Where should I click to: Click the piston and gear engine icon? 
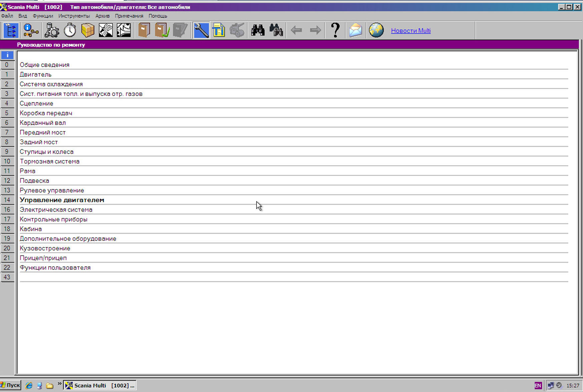52,30
